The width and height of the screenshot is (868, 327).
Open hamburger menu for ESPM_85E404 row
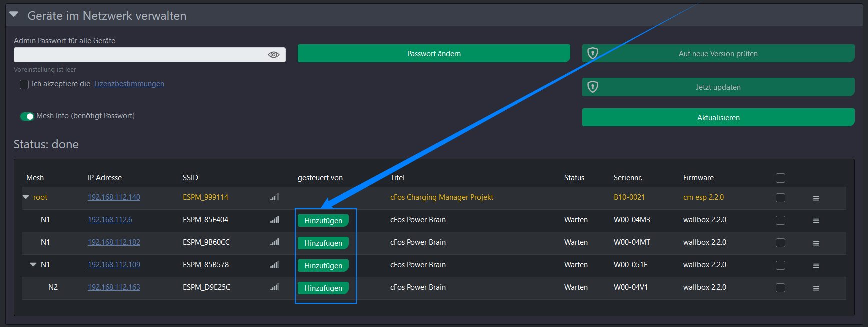click(816, 221)
